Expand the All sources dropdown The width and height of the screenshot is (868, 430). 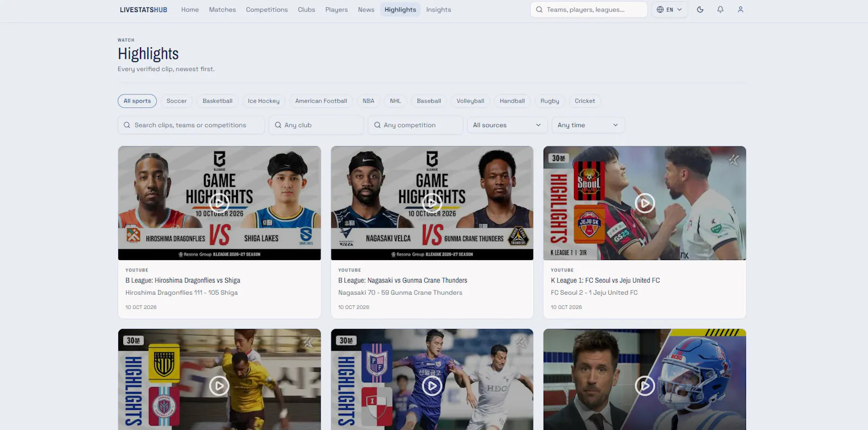[507, 125]
